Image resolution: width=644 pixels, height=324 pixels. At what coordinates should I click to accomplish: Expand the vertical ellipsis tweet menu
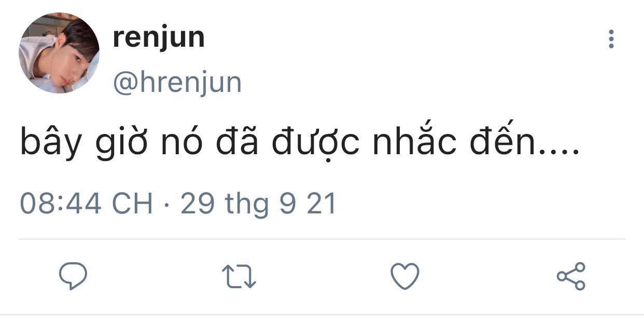click(611, 39)
